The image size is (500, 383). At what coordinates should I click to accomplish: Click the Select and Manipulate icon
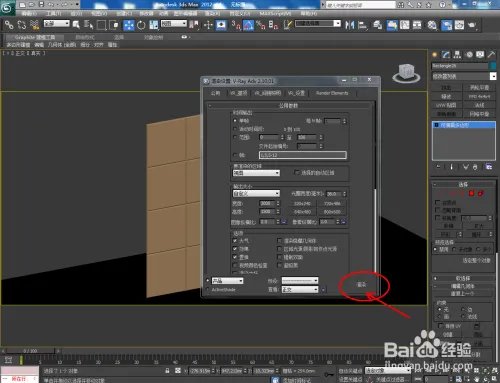pos(208,25)
